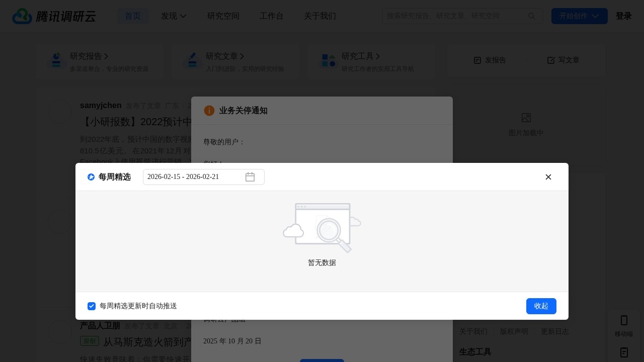This screenshot has height=362, width=644.
Task: Select 工作台 in the top menu
Action: 272,16
